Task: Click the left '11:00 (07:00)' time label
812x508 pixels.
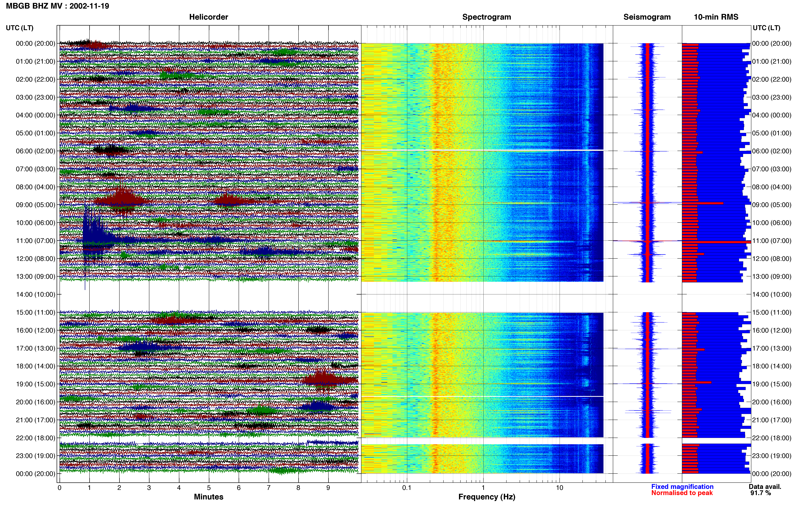Action: point(35,240)
